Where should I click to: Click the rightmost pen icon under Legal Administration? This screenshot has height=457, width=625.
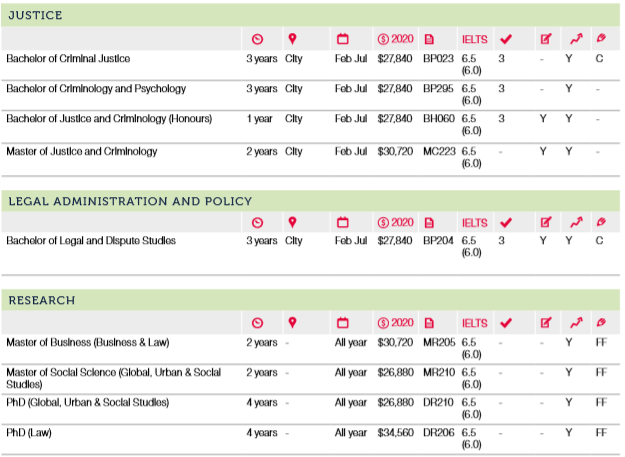click(x=601, y=222)
